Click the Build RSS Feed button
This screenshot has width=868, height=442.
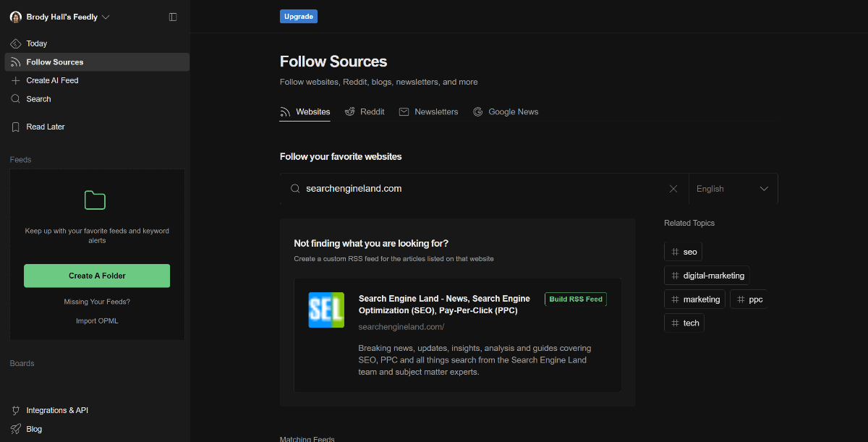pyautogui.click(x=576, y=299)
